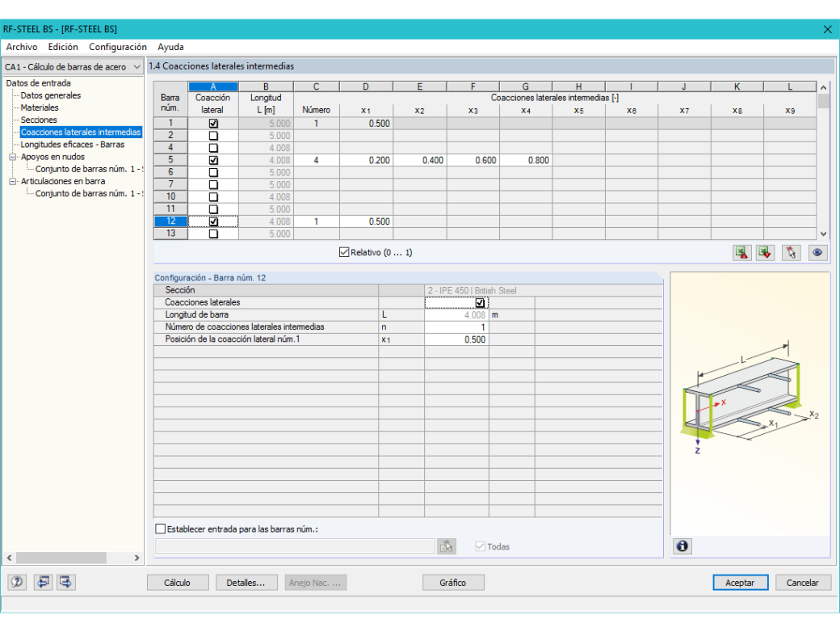Click the disabled pick-bars icon beside the input
This screenshot has height=632, width=840.
pyautogui.click(x=447, y=546)
